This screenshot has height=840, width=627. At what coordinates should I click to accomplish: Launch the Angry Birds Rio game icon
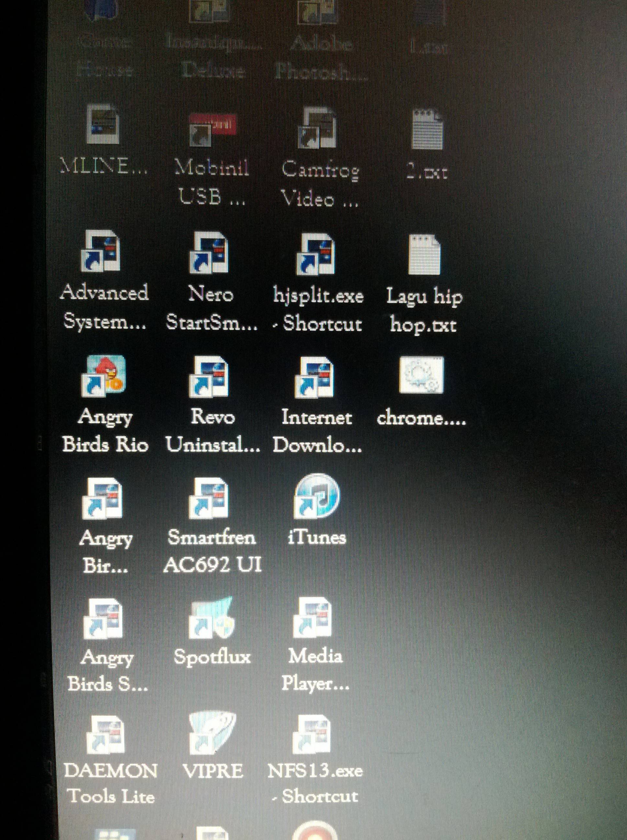click(103, 376)
